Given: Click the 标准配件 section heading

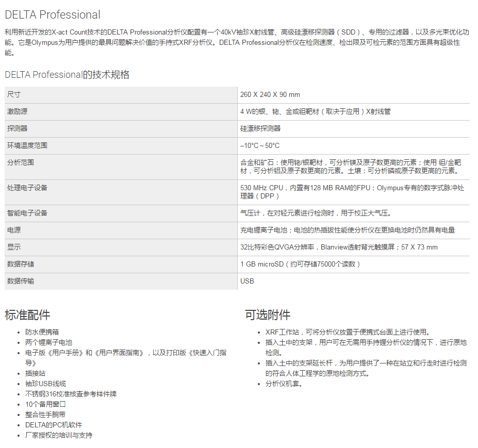Looking at the screenshot, I should pyautogui.click(x=27, y=315).
